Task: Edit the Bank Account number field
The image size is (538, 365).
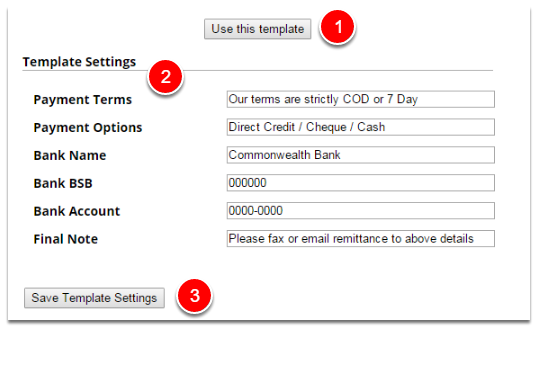Action: [361, 210]
